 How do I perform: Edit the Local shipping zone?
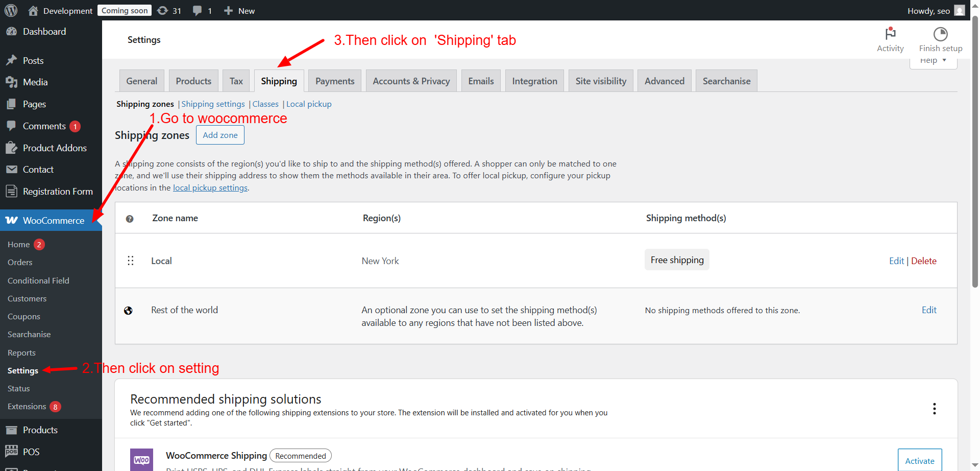[x=896, y=261]
